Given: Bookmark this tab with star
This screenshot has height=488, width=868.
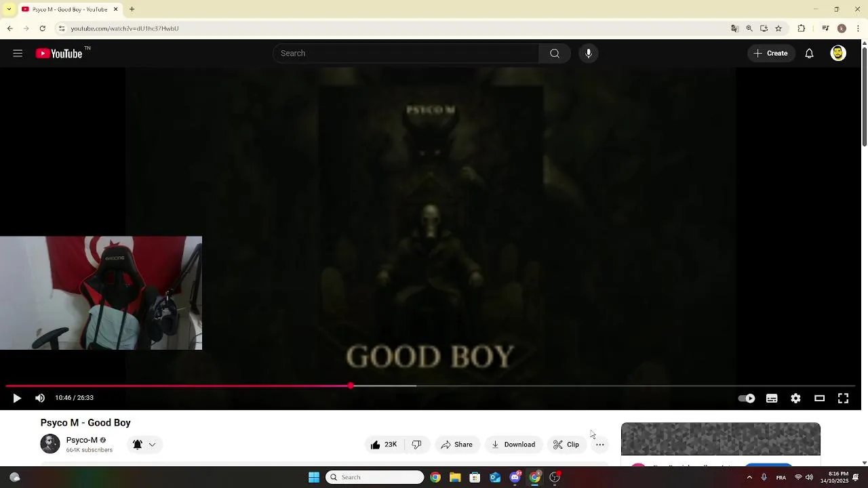Looking at the screenshot, I should [778, 28].
